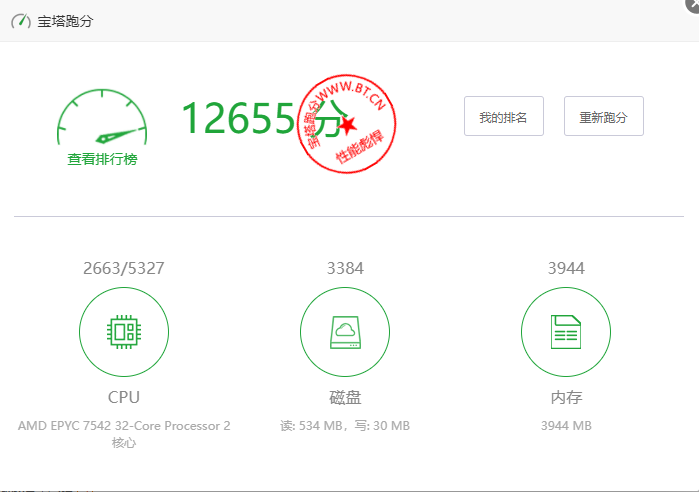Click the disk score 3384
Screen dimensions: 699x492
[x=345, y=268]
